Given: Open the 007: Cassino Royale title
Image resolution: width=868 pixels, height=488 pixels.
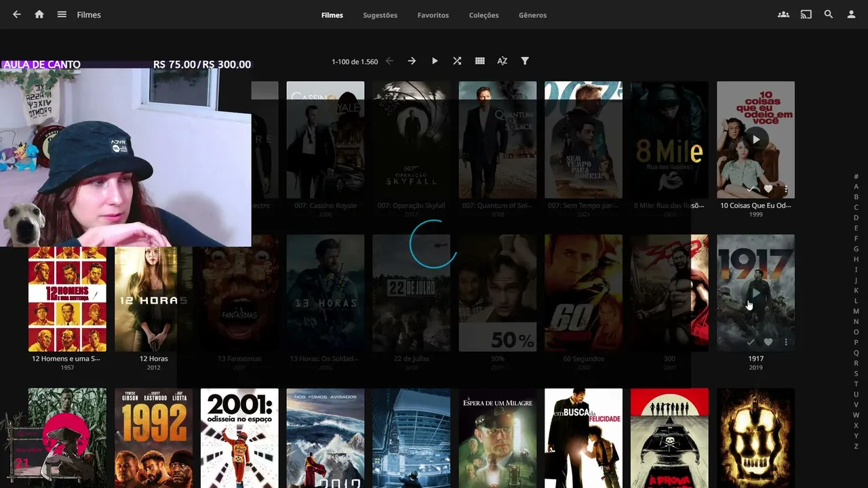Looking at the screenshot, I should (x=325, y=205).
